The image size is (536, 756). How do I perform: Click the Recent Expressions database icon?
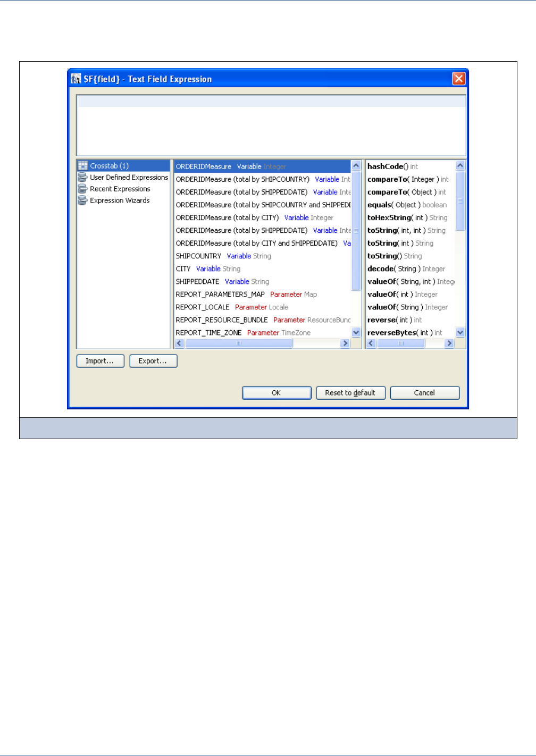pos(82,189)
